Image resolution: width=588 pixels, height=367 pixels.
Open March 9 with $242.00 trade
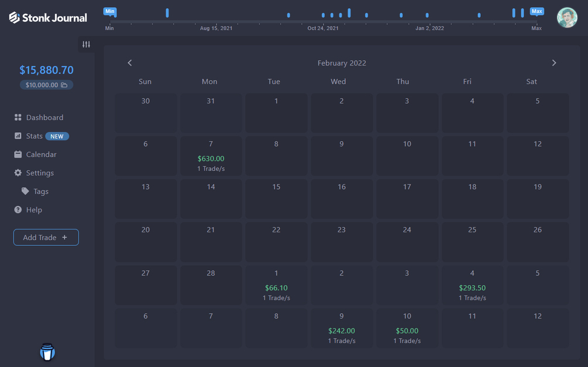pos(342,328)
